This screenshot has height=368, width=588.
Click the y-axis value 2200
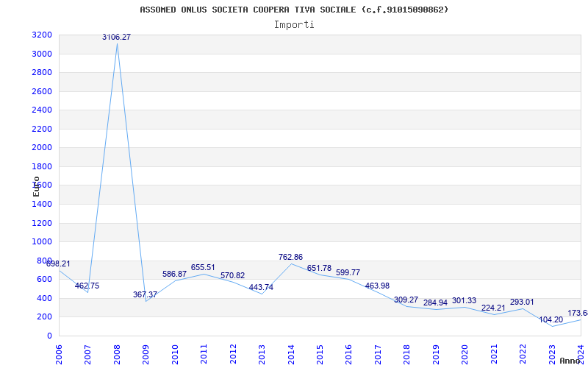tap(42, 129)
